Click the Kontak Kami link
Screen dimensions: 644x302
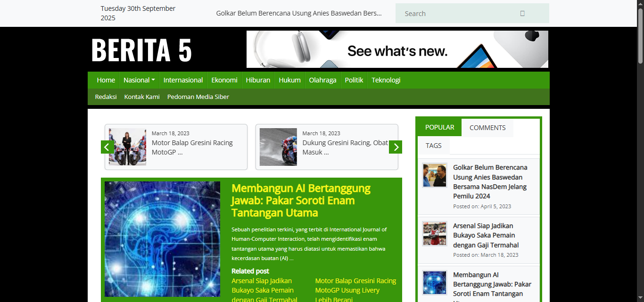point(142,97)
